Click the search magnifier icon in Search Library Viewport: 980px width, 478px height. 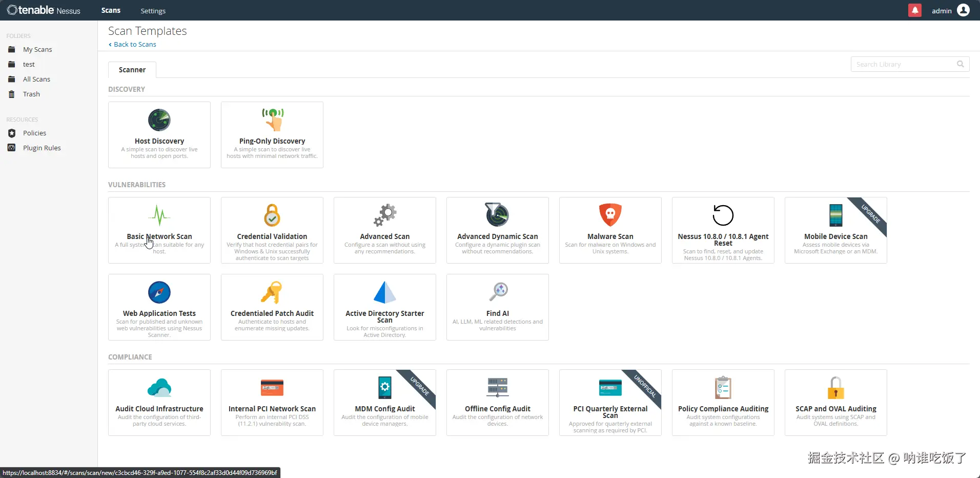961,64
